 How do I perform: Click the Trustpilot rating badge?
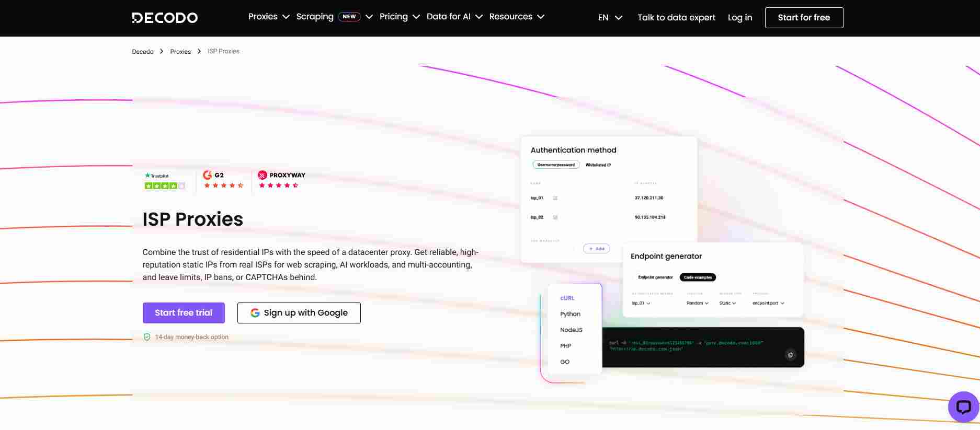(164, 181)
